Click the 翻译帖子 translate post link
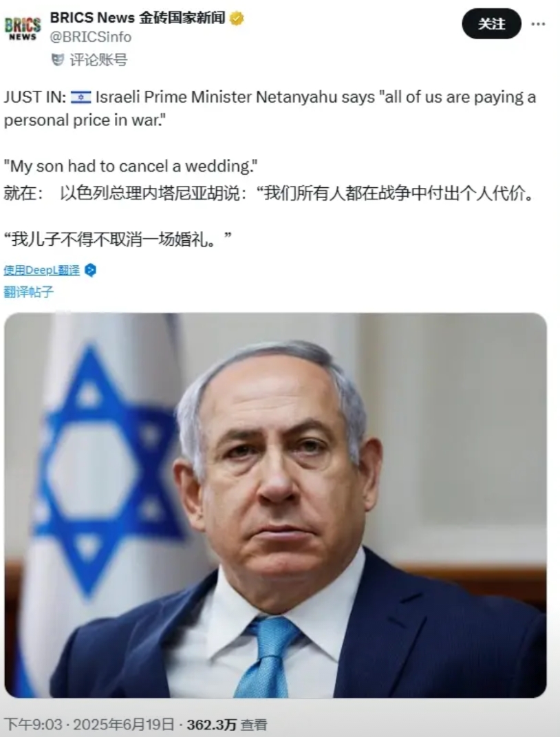 click(x=29, y=292)
